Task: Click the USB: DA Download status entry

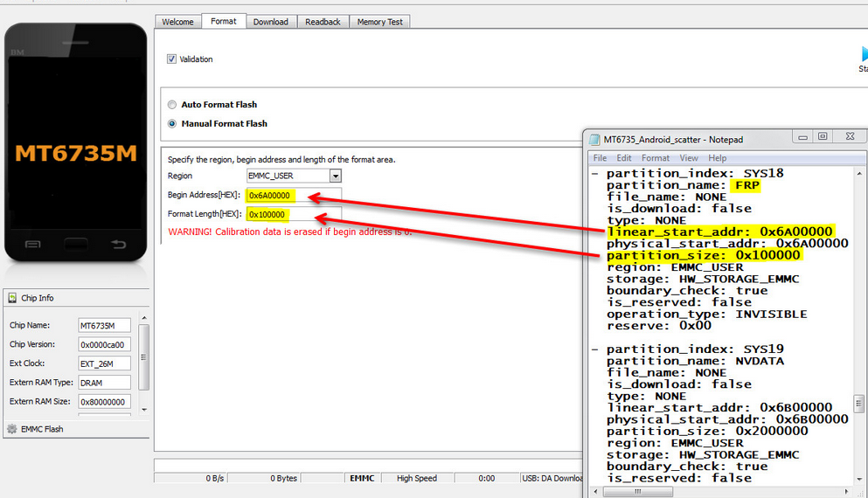Action: coord(552,478)
